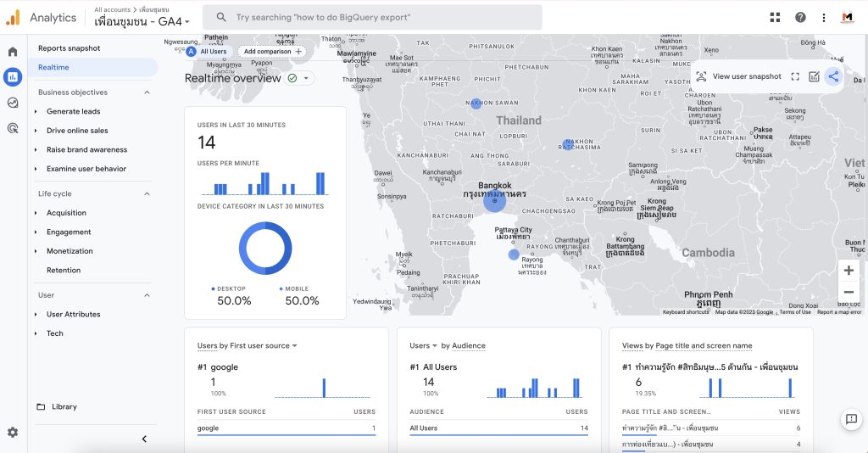Expand the User Attributes item
Viewport: 868px width, 453px height.
point(36,314)
